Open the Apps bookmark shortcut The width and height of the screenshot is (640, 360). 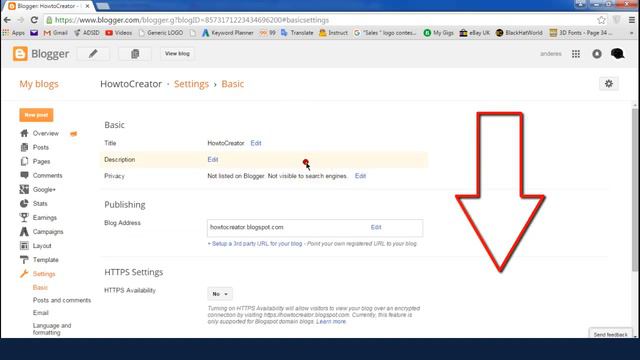13,33
